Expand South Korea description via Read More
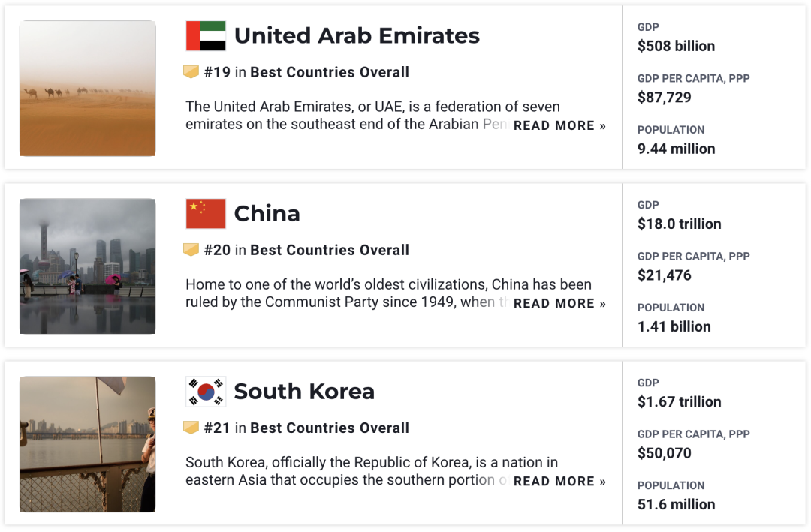 pyautogui.click(x=559, y=482)
